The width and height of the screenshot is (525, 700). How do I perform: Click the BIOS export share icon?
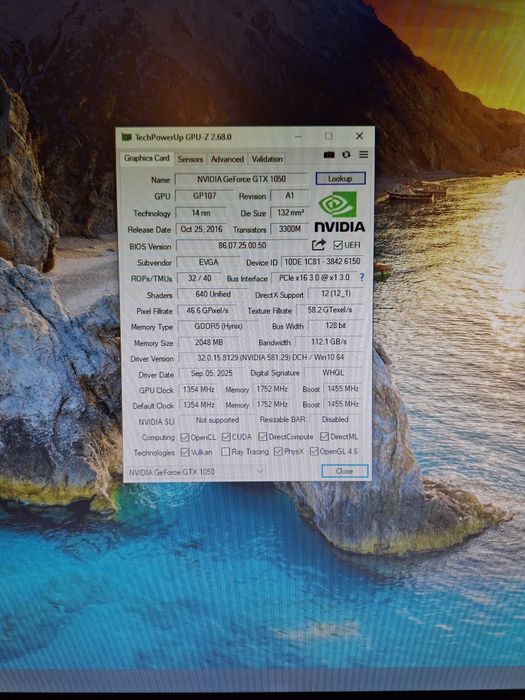point(319,245)
